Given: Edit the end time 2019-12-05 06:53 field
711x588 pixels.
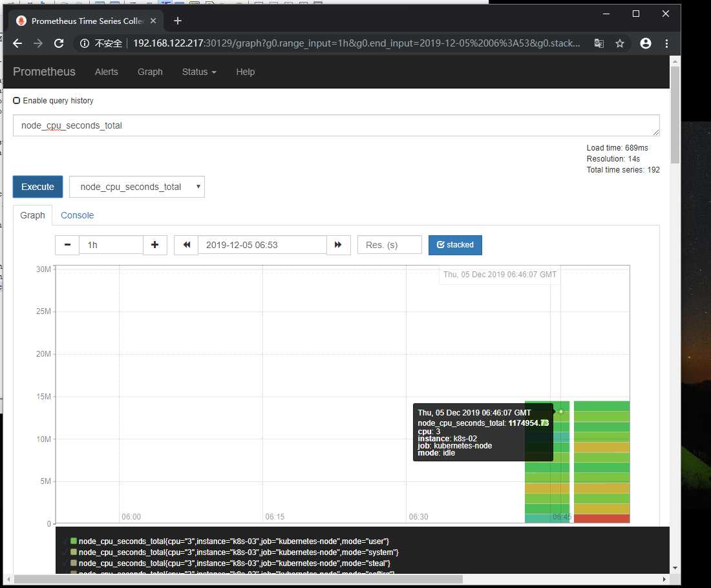Looking at the screenshot, I should click(x=262, y=245).
